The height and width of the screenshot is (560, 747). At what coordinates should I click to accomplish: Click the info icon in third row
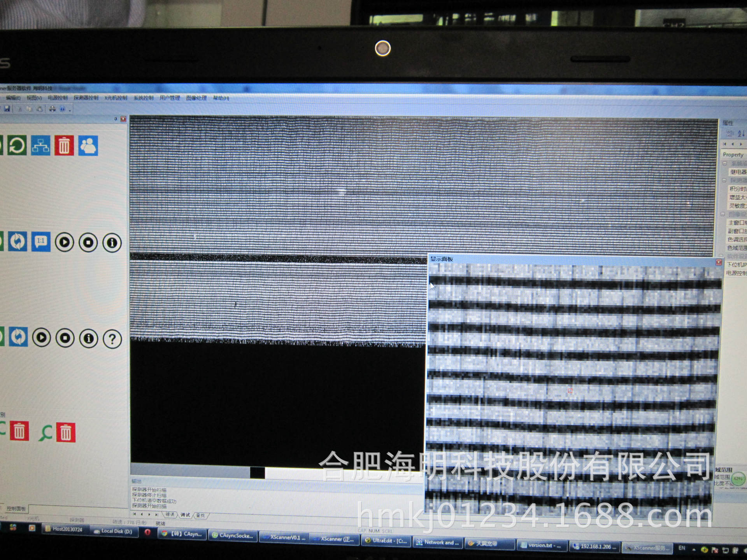pos(89,338)
